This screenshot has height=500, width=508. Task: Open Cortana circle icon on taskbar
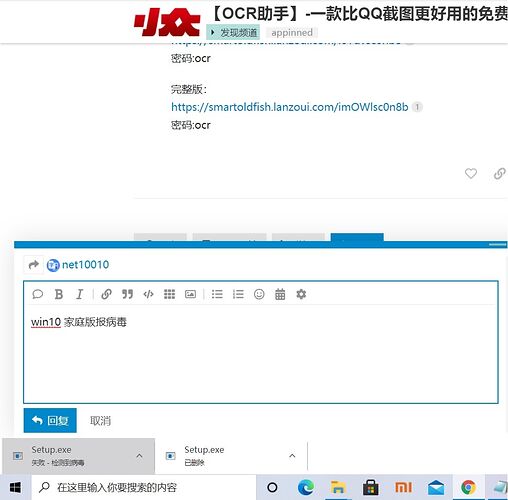[272, 488]
